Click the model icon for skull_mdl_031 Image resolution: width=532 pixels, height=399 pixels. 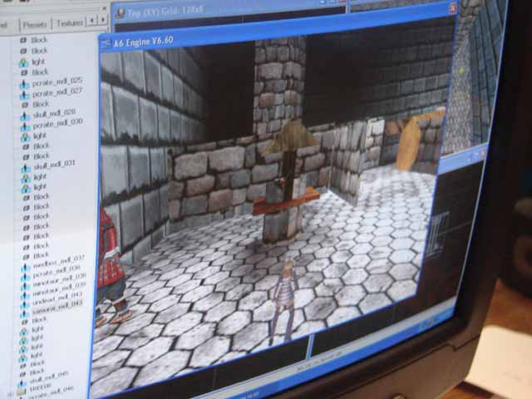pyautogui.click(x=25, y=165)
